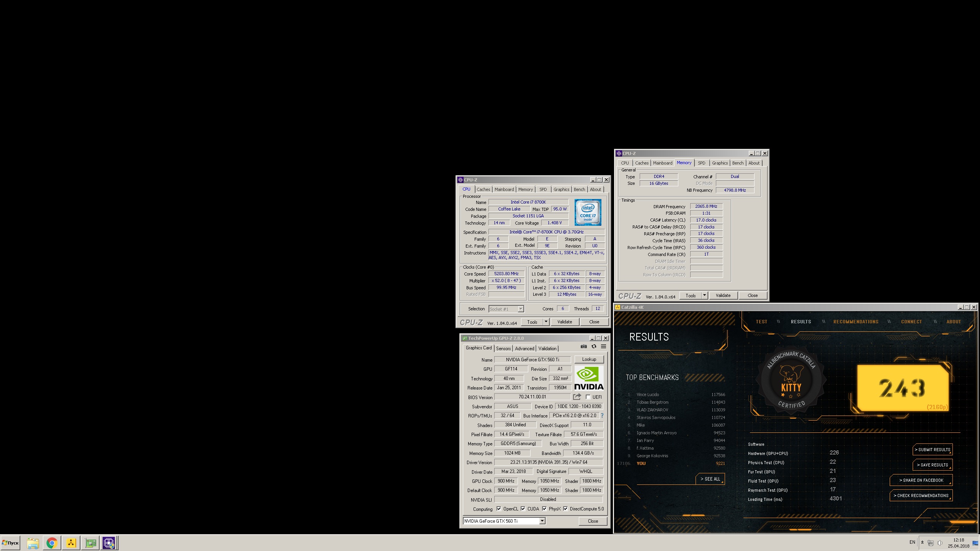Viewport: 980px width, 551px height.
Task: Take a GPU-Z screenshot with the camera icon
Action: [583, 347]
